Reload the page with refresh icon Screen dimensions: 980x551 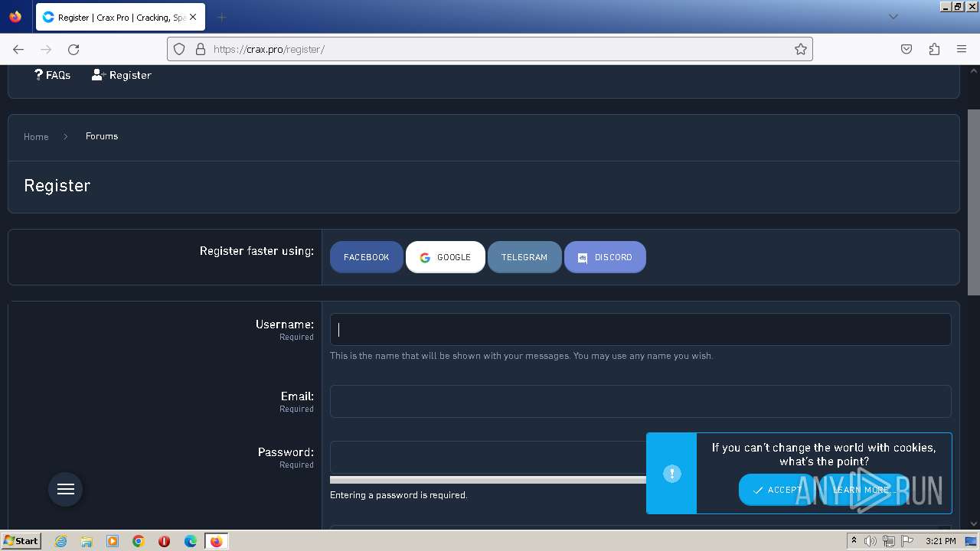(x=73, y=49)
